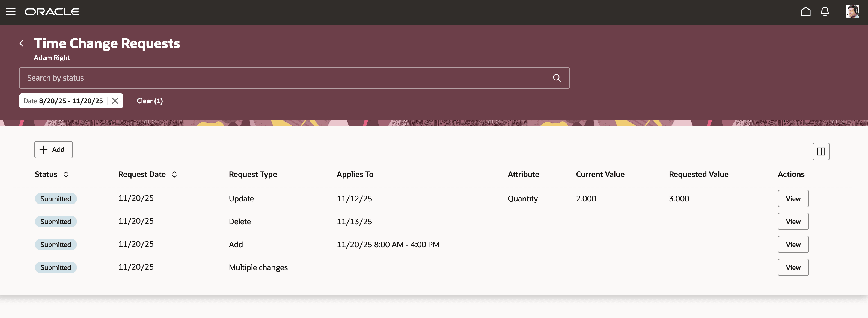Click the Submitted badge on Update row
The height and width of the screenshot is (318, 868).
click(x=56, y=199)
